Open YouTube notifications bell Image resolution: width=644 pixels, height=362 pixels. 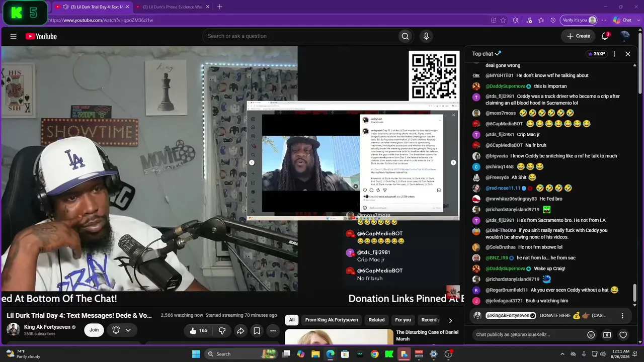click(x=605, y=36)
